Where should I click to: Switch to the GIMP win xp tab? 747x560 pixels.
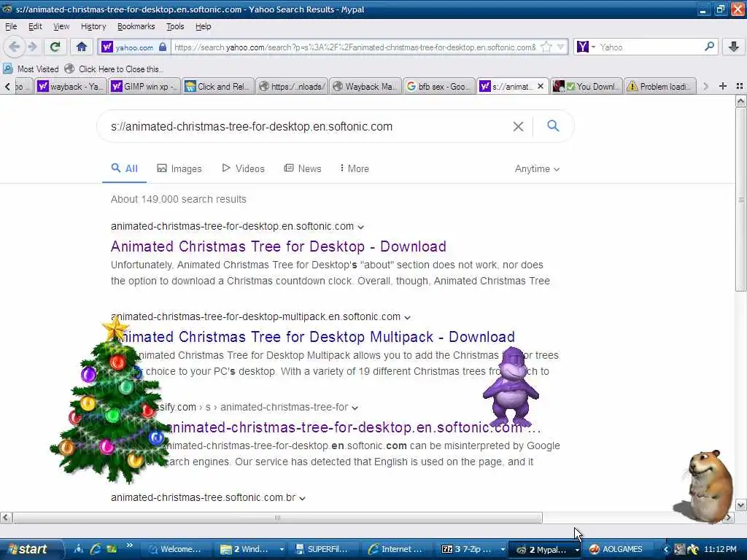click(144, 86)
